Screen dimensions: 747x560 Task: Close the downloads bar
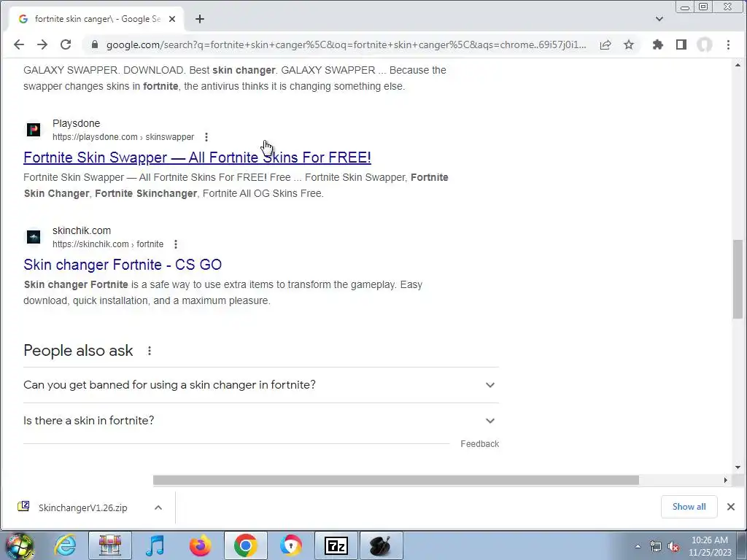(x=731, y=507)
